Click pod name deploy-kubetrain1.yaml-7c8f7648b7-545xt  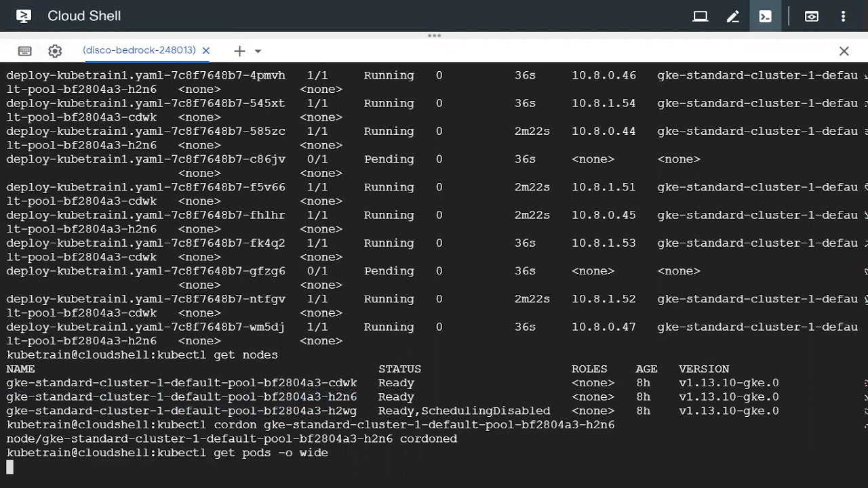[x=146, y=103]
